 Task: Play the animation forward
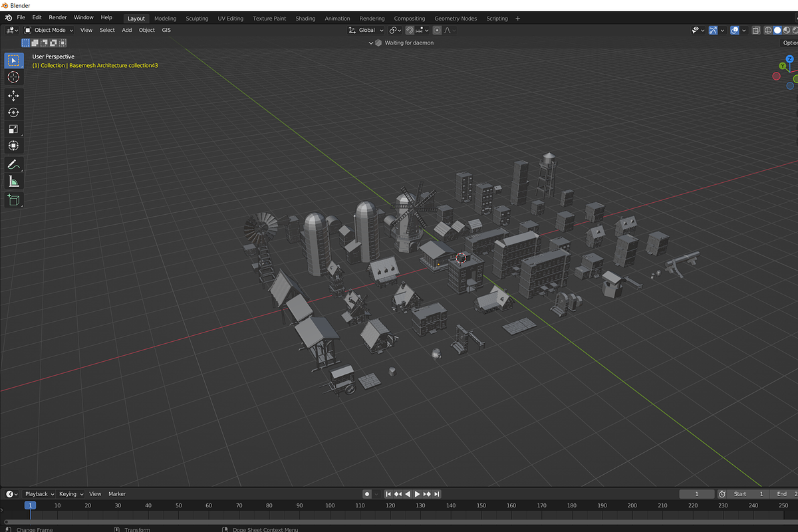tap(417, 494)
